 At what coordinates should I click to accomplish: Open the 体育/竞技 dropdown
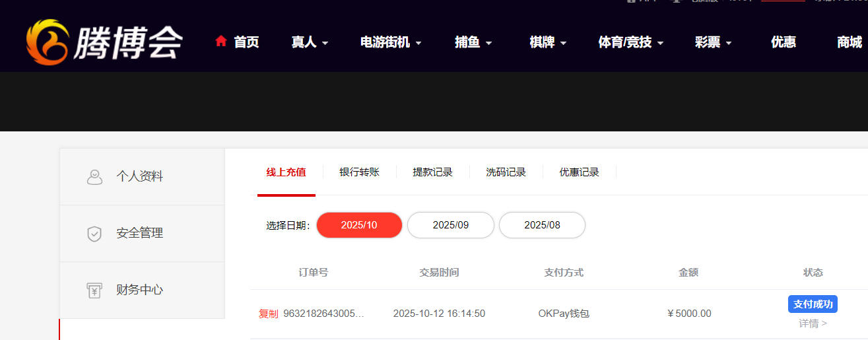pyautogui.click(x=631, y=42)
